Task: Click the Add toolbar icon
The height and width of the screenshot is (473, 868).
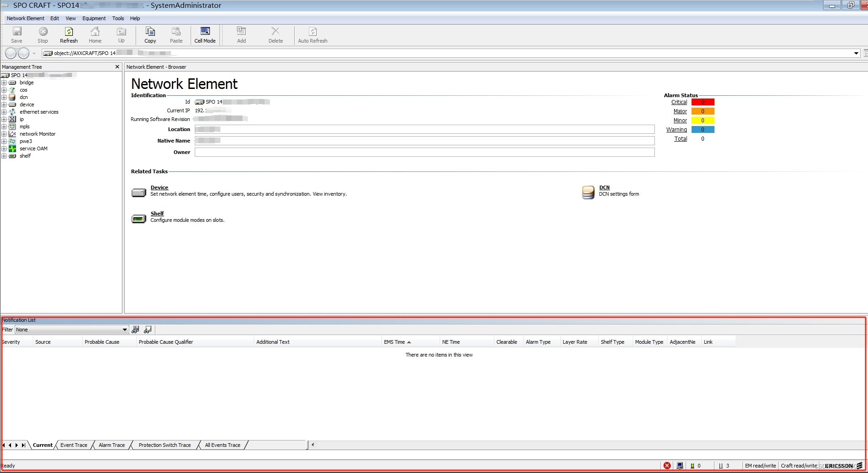Action: pos(241,35)
